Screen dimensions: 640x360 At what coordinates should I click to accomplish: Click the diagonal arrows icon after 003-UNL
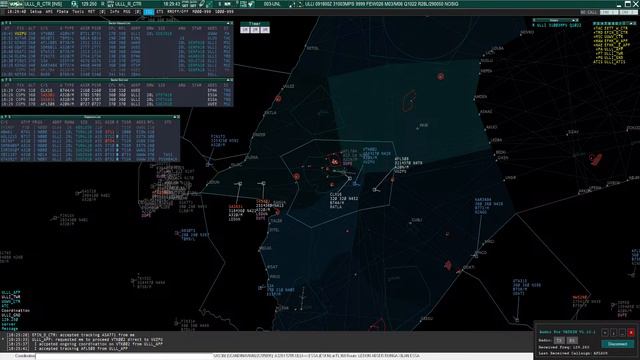tap(292, 4)
